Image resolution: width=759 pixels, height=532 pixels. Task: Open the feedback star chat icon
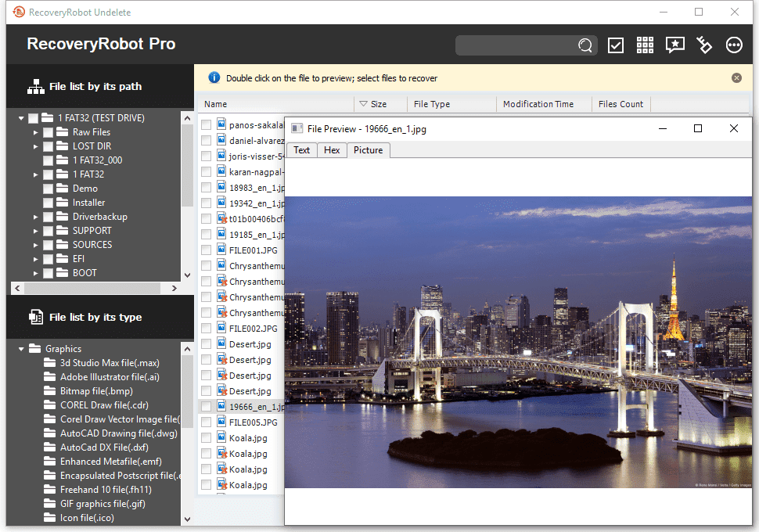point(674,45)
